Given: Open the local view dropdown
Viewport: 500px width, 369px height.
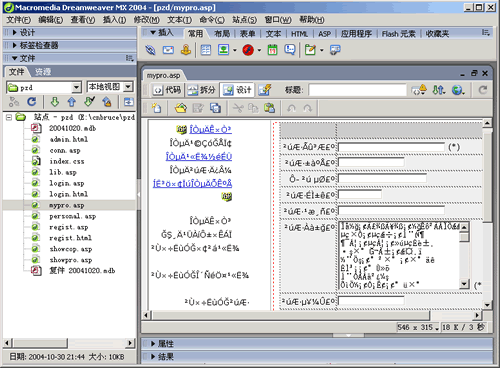Looking at the screenshot, I should coord(128,87).
